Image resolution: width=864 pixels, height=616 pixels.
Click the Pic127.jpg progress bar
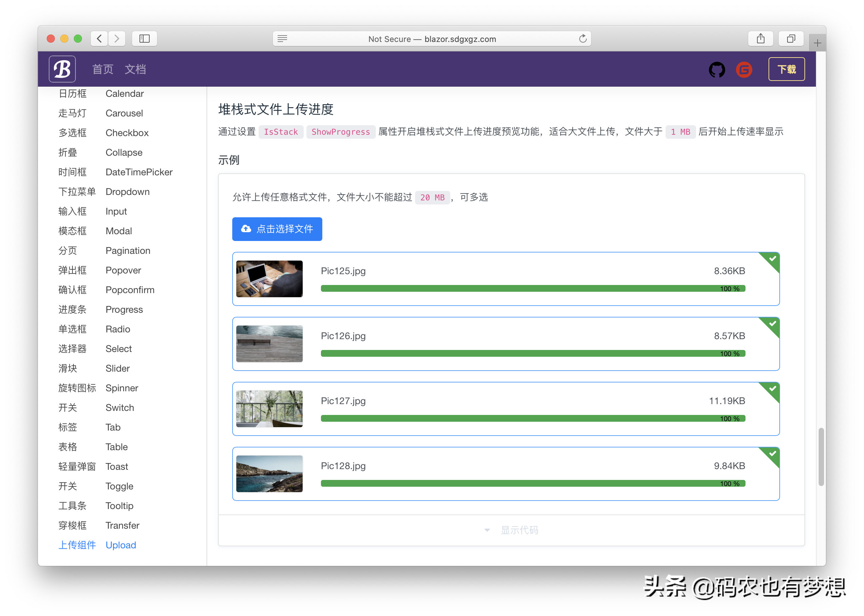pyautogui.click(x=533, y=418)
